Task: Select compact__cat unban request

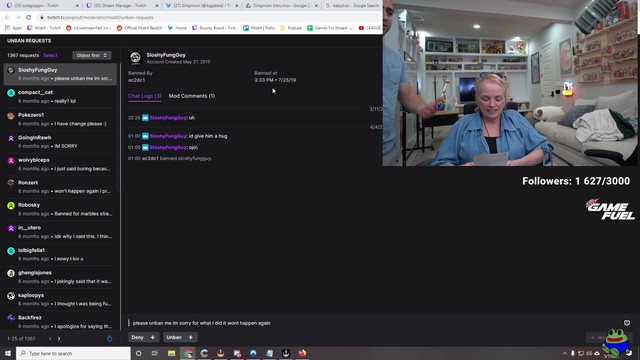Action: (60, 97)
